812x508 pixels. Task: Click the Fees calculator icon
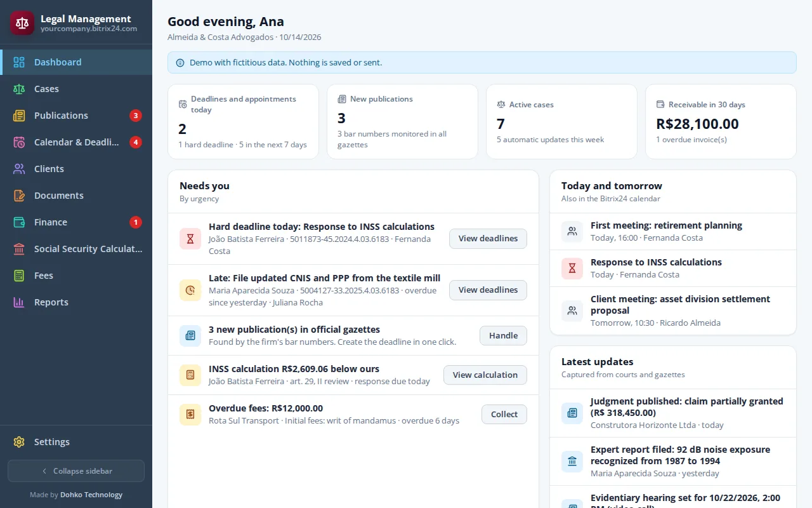19,276
